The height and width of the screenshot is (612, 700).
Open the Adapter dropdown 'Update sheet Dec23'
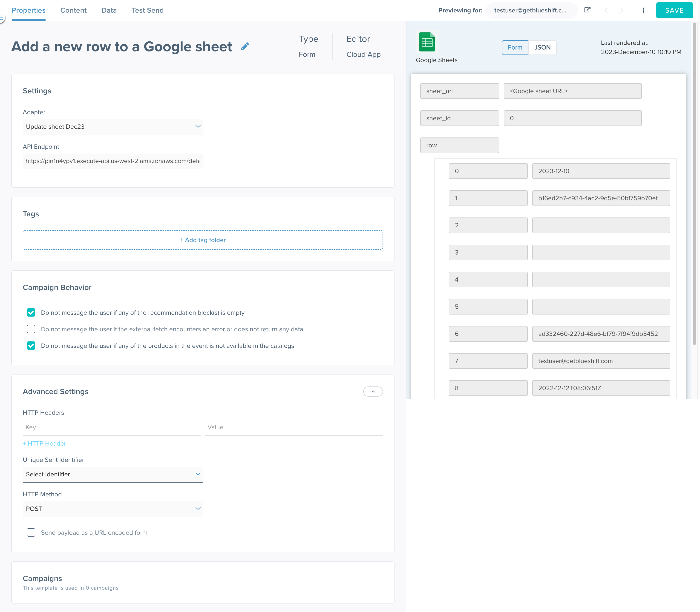click(x=113, y=127)
